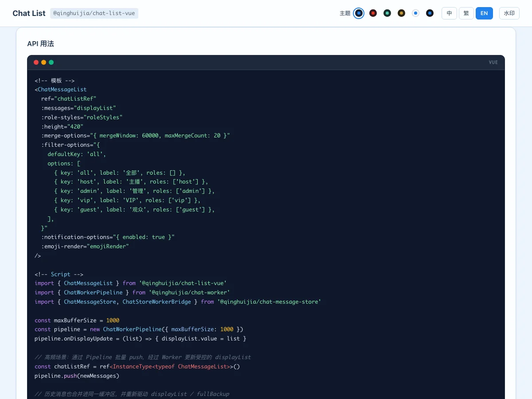
Task: Click the key: 'admin' option line
Action: point(134,191)
